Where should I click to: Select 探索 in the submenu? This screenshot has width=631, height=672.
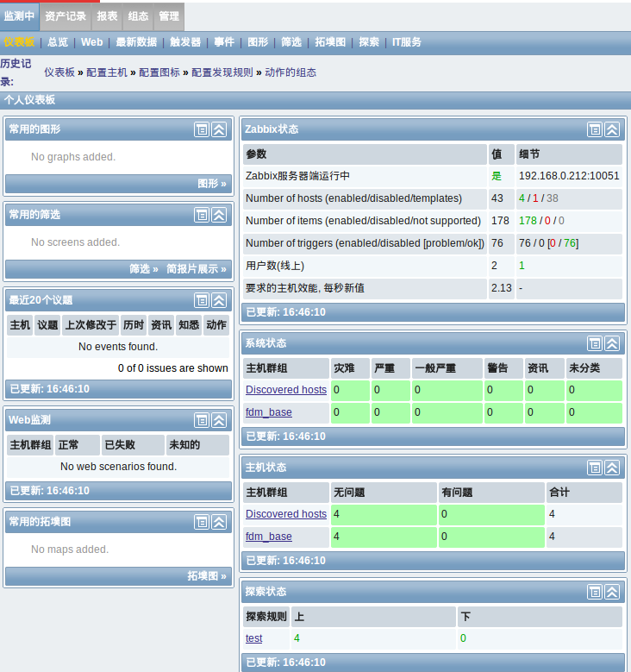click(369, 42)
